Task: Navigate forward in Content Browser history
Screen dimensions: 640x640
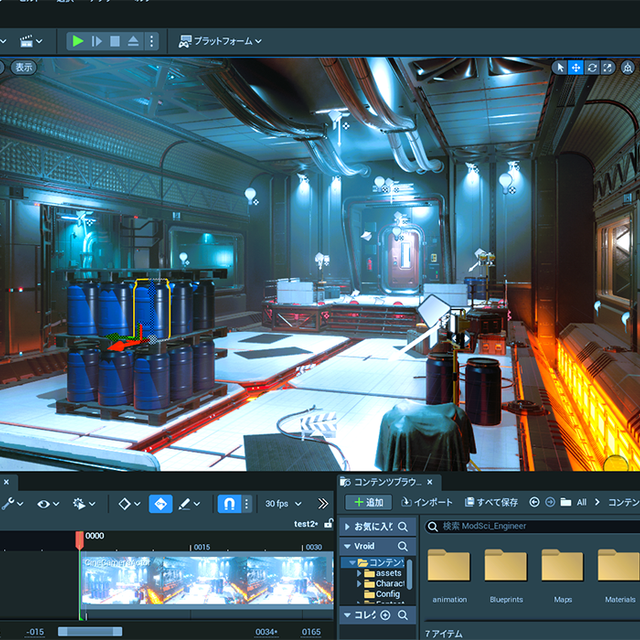Action: point(550,502)
